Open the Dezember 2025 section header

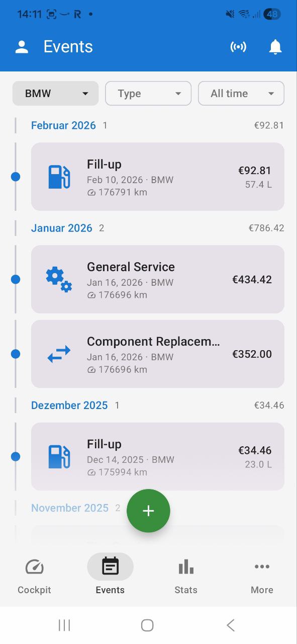pyautogui.click(x=69, y=405)
